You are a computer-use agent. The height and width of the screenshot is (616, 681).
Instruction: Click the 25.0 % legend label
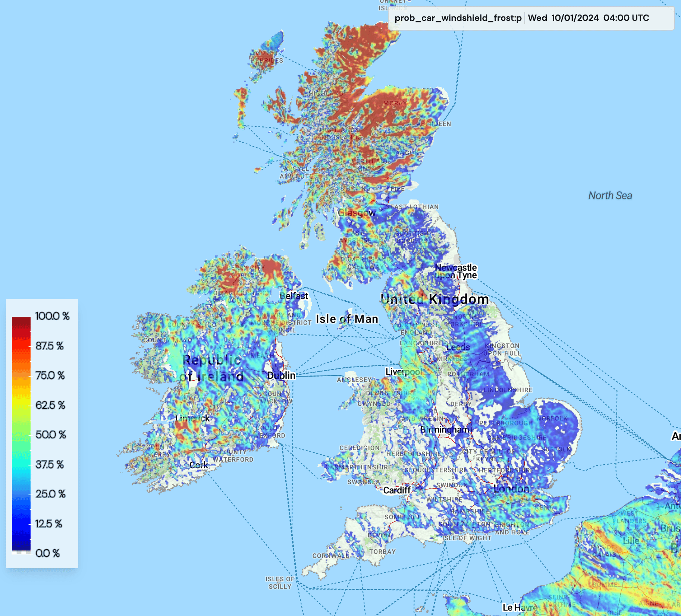click(50, 494)
